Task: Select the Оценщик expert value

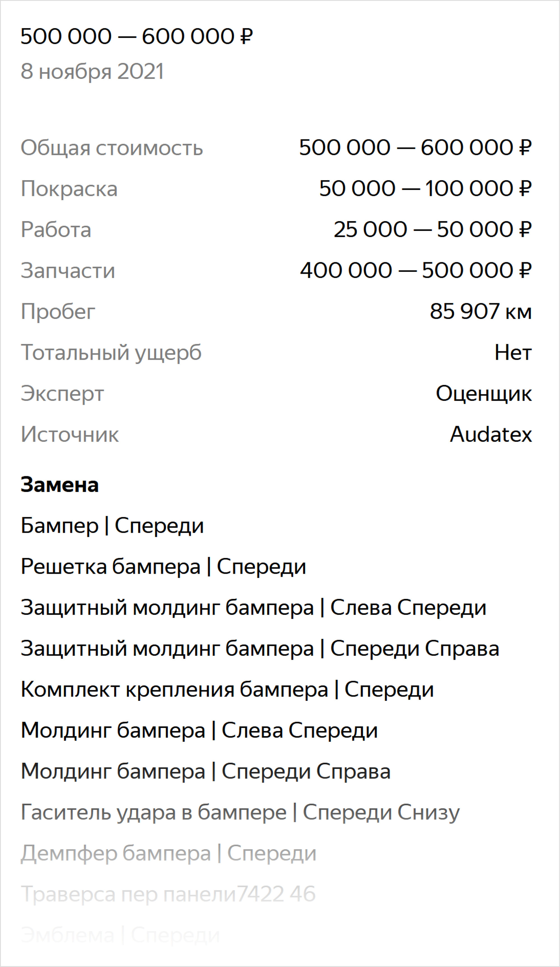Action: point(484,394)
